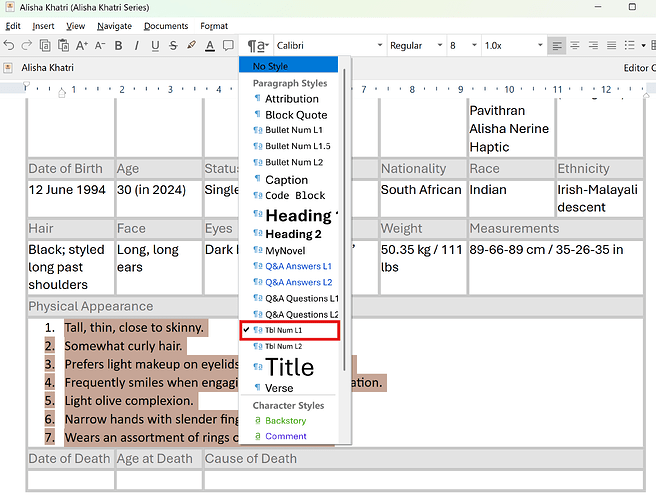This screenshot has height=500, width=656.
Task: Choose Q&A Questions L2 style
Action: [289, 314]
